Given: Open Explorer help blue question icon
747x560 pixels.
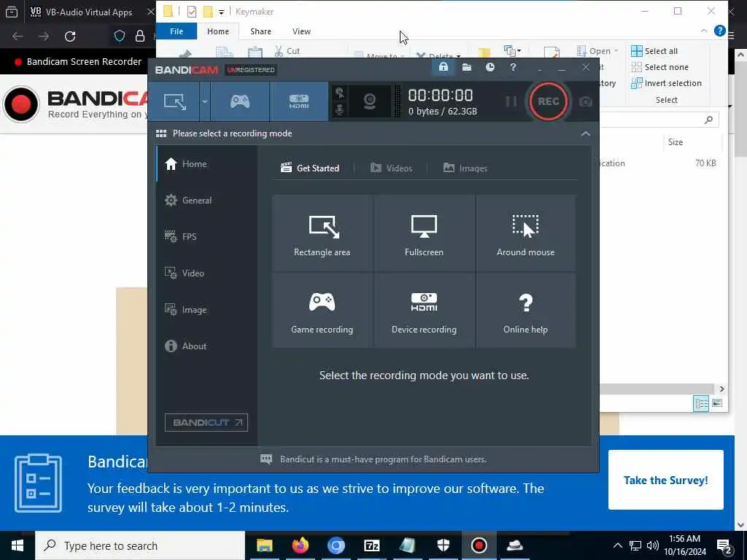Looking at the screenshot, I should coord(720,31).
